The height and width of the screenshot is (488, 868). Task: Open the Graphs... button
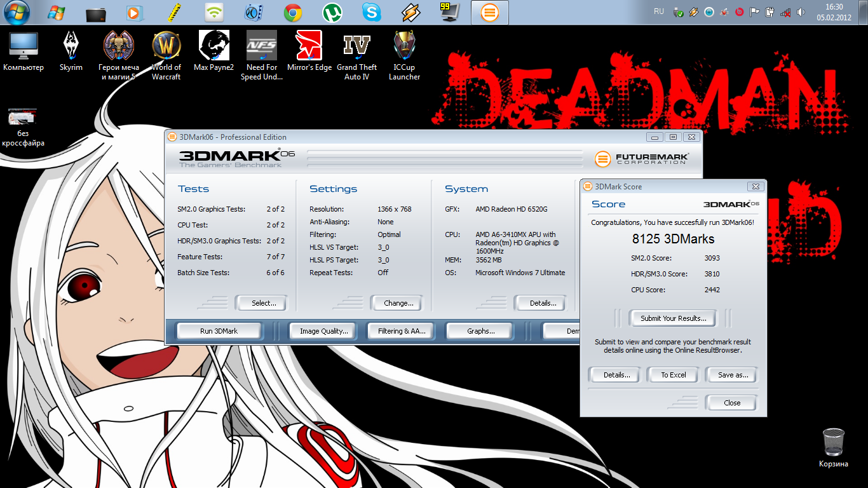480,331
